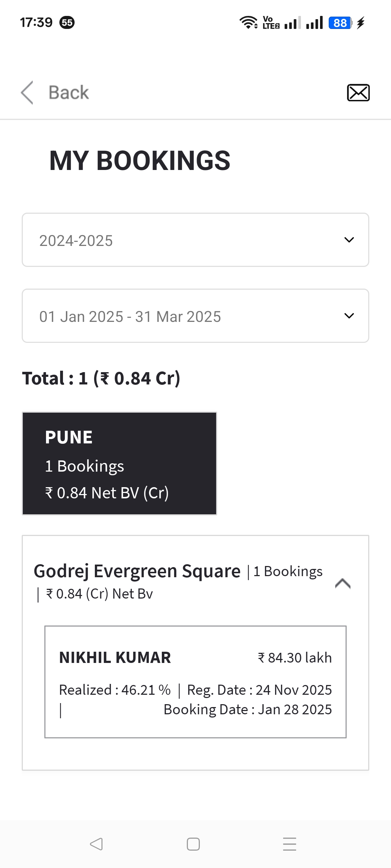The height and width of the screenshot is (868, 391).
Task: Tap the Back text label
Action: (68, 93)
